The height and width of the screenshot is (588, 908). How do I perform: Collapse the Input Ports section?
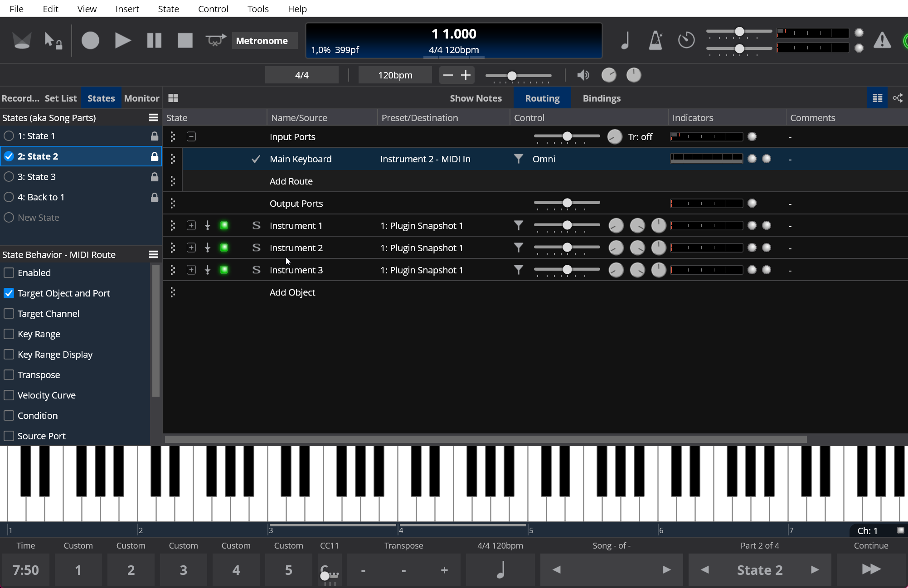191,136
